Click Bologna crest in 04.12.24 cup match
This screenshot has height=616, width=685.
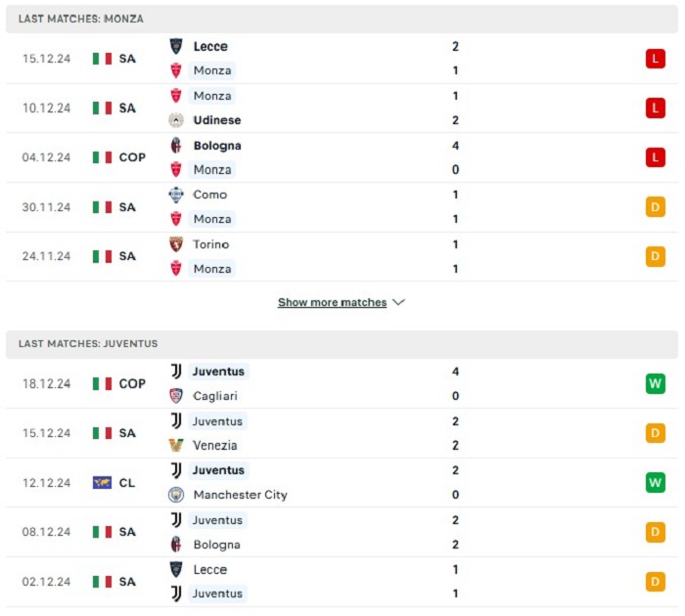pos(176,146)
